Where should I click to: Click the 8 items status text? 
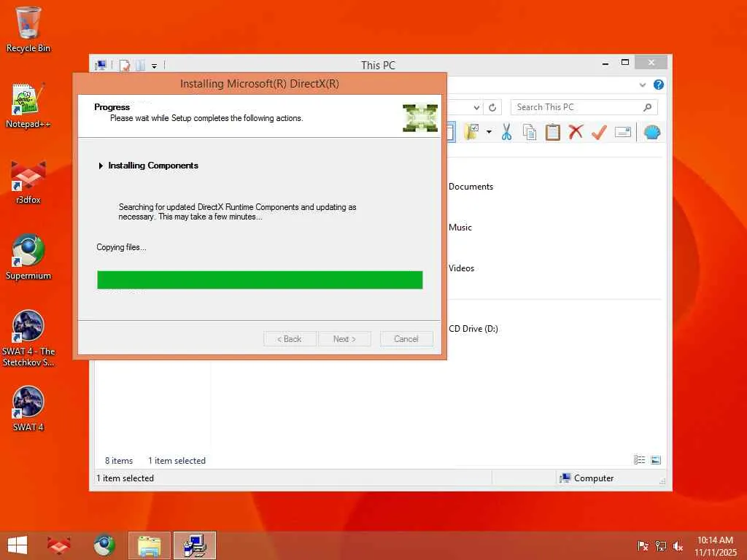point(119,461)
